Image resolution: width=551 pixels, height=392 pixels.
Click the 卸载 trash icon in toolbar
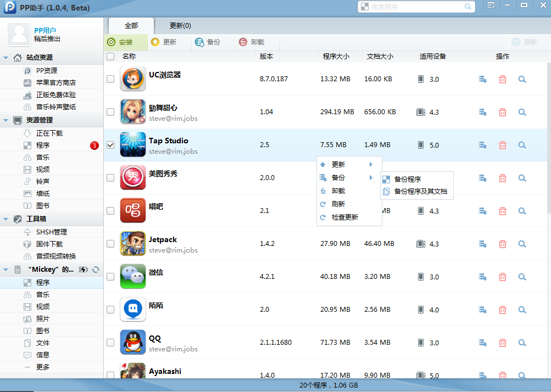point(243,42)
